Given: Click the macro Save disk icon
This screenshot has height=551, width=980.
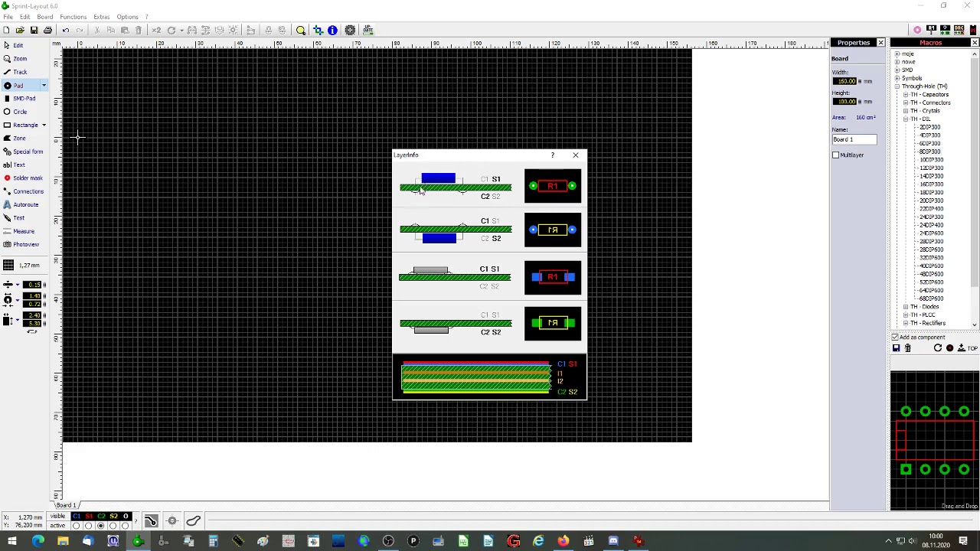Looking at the screenshot, I should tap(896, 349).
